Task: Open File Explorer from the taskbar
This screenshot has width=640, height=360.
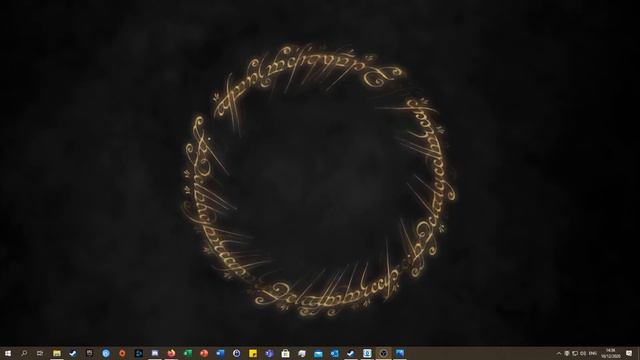Action: (57, 353)
